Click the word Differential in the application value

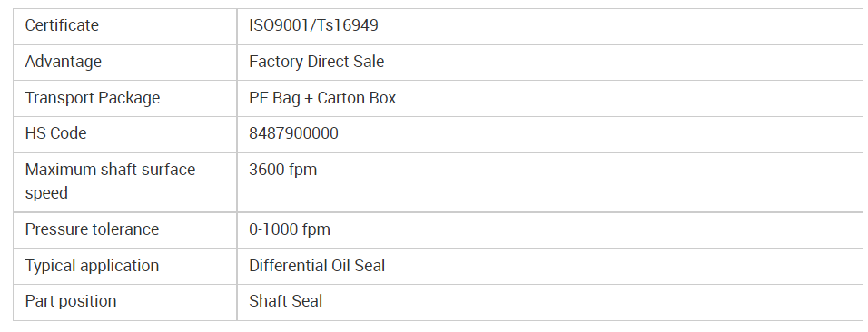(x=288, y=266)
